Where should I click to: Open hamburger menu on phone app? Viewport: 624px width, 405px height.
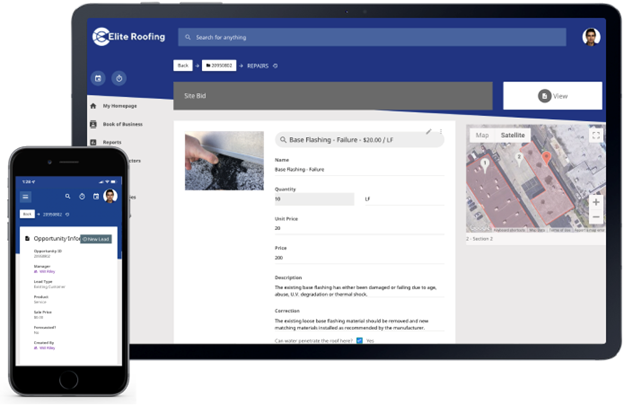point(25,197)
